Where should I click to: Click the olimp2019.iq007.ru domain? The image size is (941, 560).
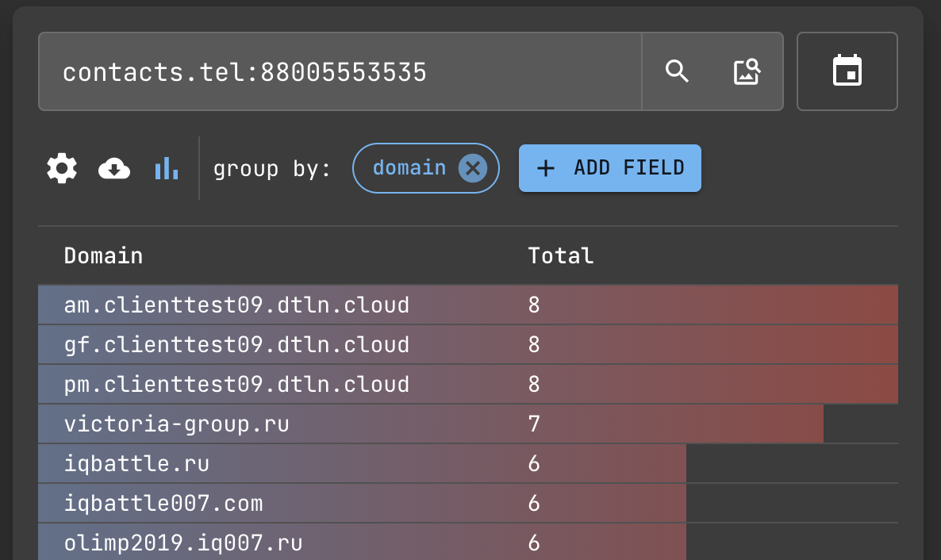[182, 543]
